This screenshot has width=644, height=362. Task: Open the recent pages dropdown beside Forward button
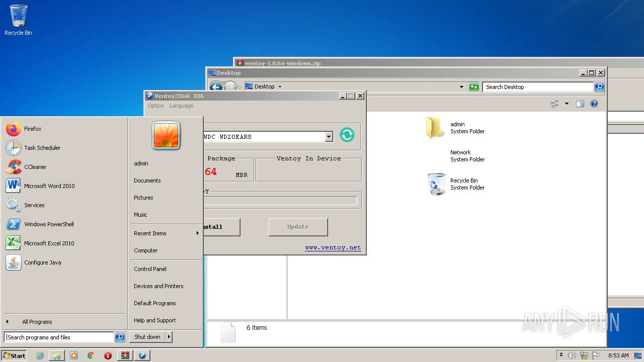[x=239, y=87]
